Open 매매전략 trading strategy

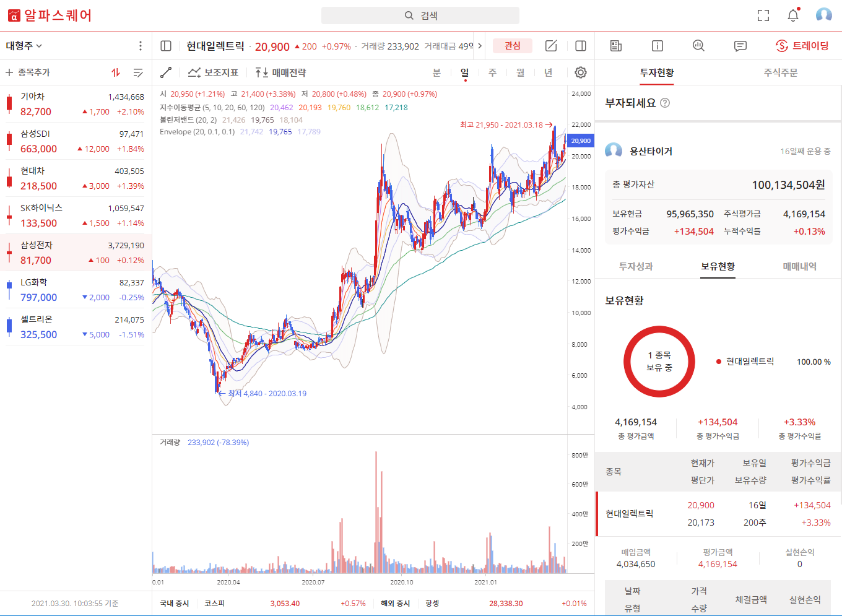280,72
